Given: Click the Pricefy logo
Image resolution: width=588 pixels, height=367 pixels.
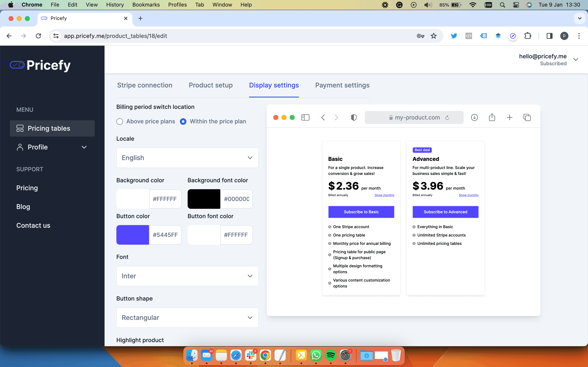Looking at the screenshot, I should coord(40,65).
